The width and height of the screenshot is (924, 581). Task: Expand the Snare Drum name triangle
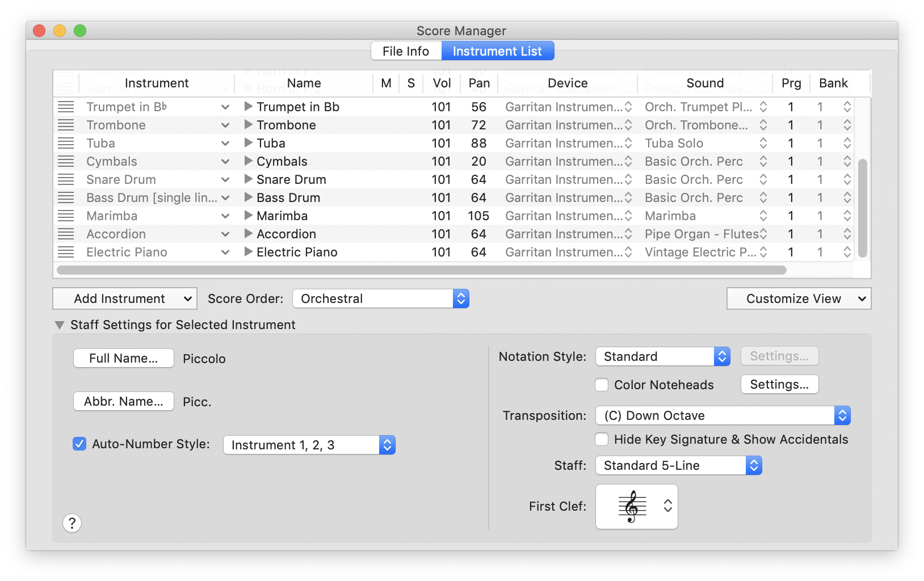248,179
